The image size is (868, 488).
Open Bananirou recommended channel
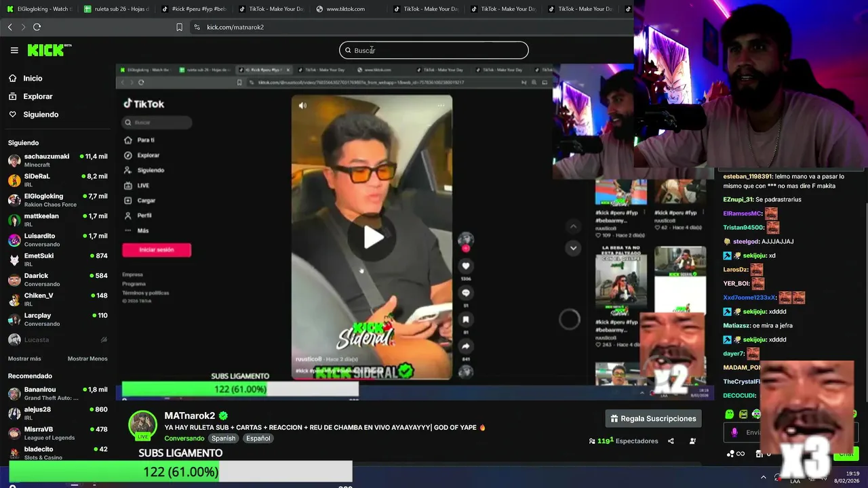click(x=58, y=394)
